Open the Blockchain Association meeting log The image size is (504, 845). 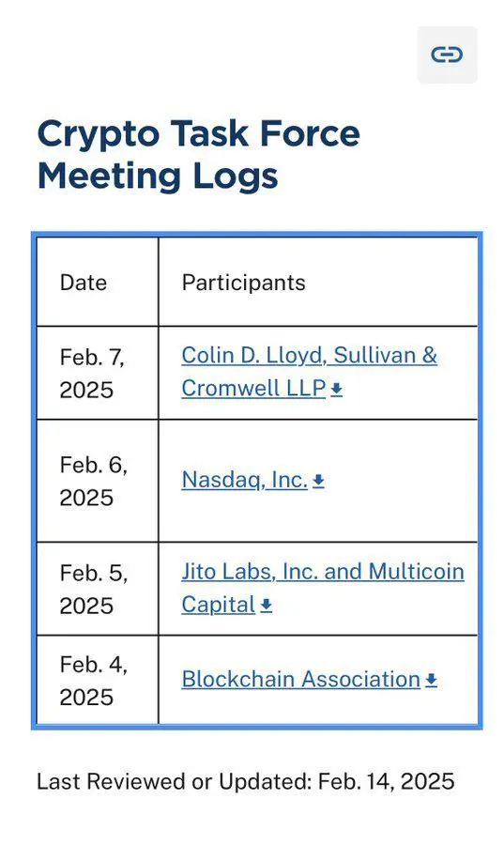pyautogui.click(x=300, y=680)
